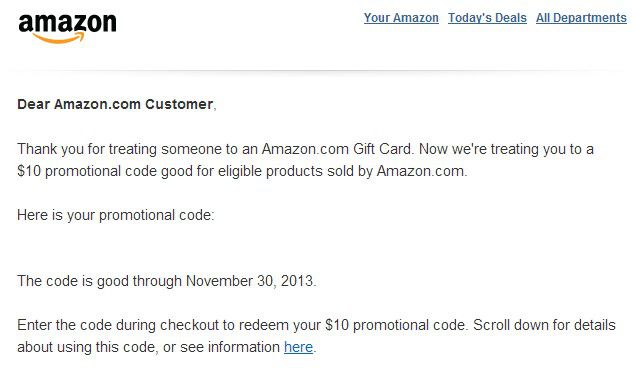Select the 'November 30, 2013' date text
Screen dimensions: 633x374
[249, 281]
